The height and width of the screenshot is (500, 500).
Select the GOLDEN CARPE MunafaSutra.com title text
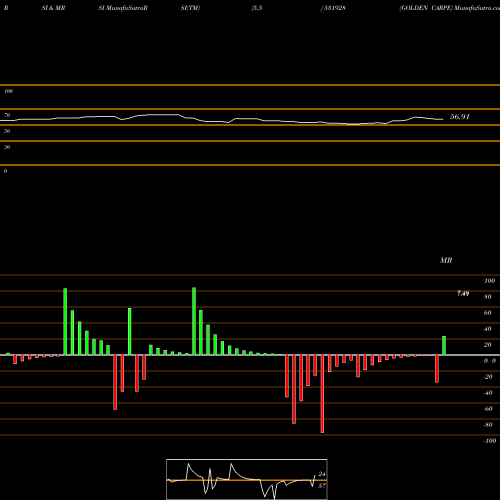point(449,8)
